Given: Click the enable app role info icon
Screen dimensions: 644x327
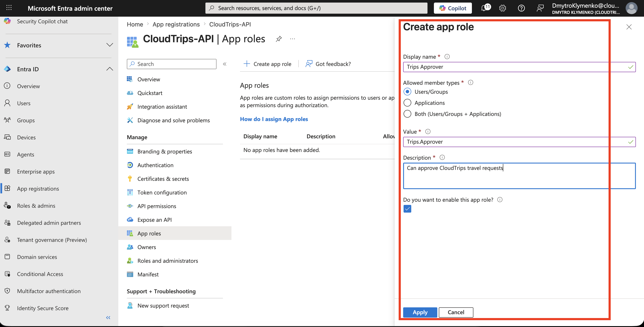Looking at the screenshot, I should 500,200.
